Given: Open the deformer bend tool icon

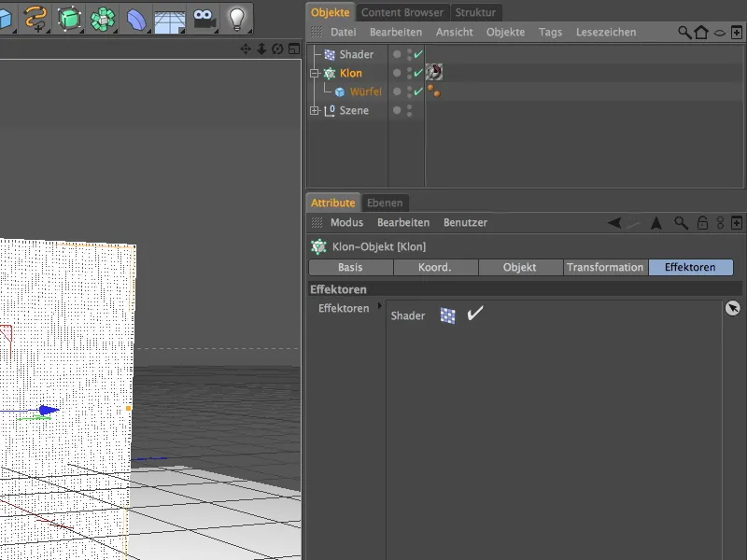Looking at the screenshot, I should [x=136, y=20].
